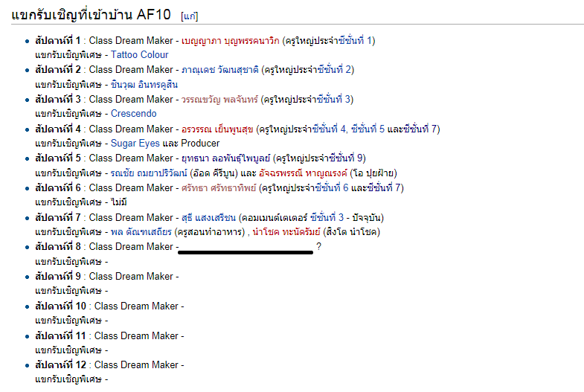Follow ซีซั่นที่ 3 link in week 3 row
This screenshot has height=392, width=584.
click(x=333, y=100)
